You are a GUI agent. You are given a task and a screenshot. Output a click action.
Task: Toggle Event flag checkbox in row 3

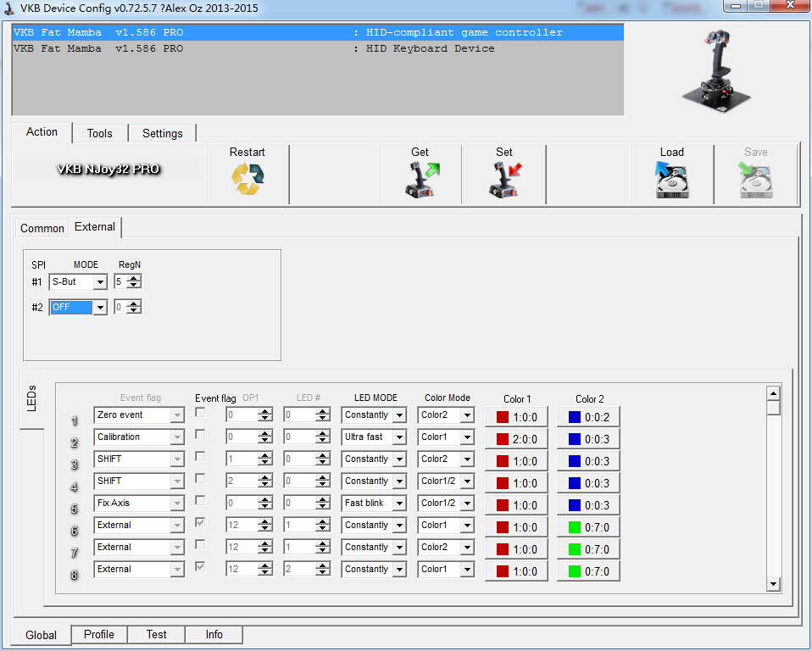pos(200,457)
